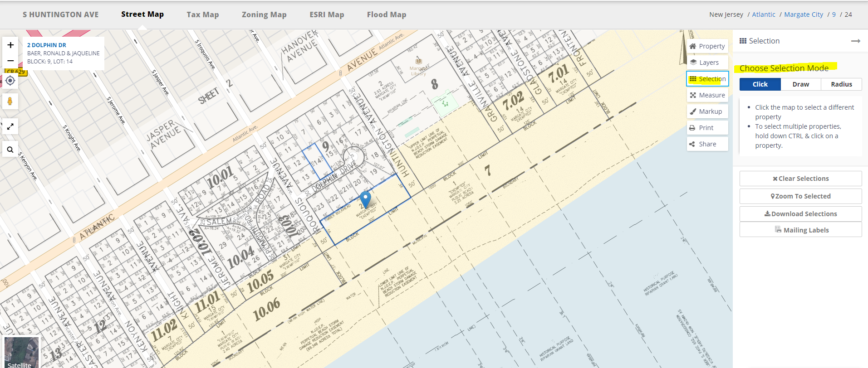Open the Print tool
Viewport: 868px width, 368px height.
click(707, 128)
